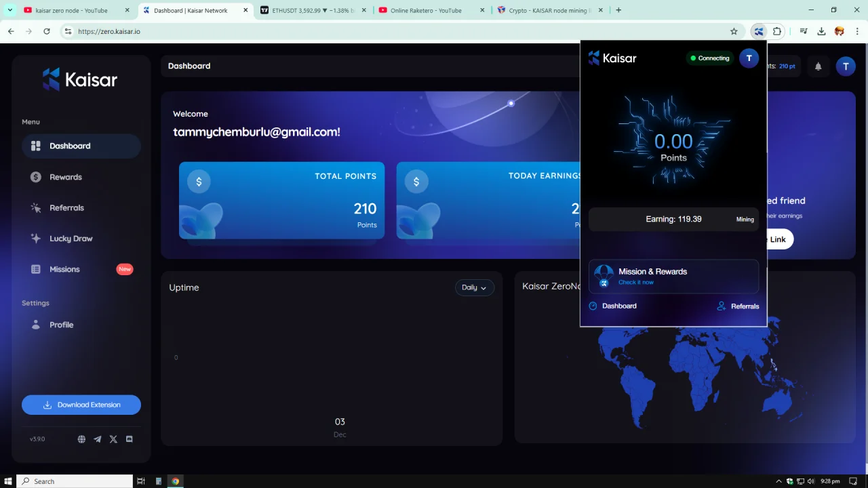Close the Dashboard | Kaisar Network tab
The image size is (868, 488).
[x=245, y=10]
